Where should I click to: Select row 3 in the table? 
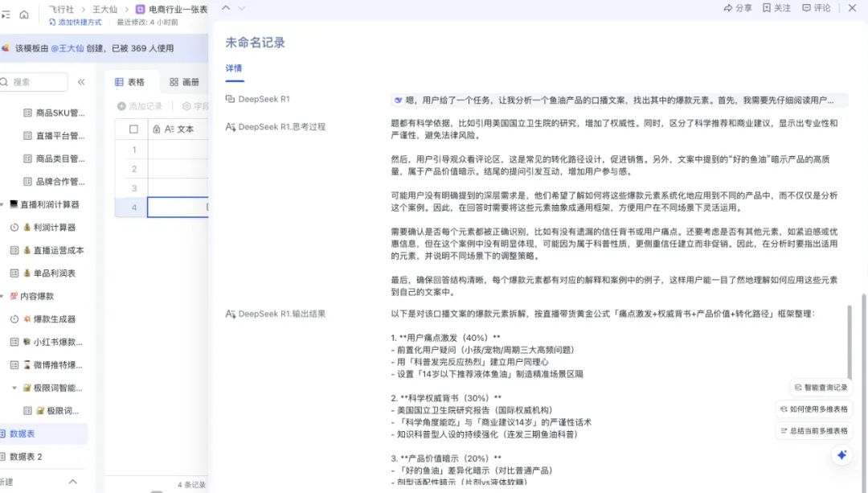point(134,188)
